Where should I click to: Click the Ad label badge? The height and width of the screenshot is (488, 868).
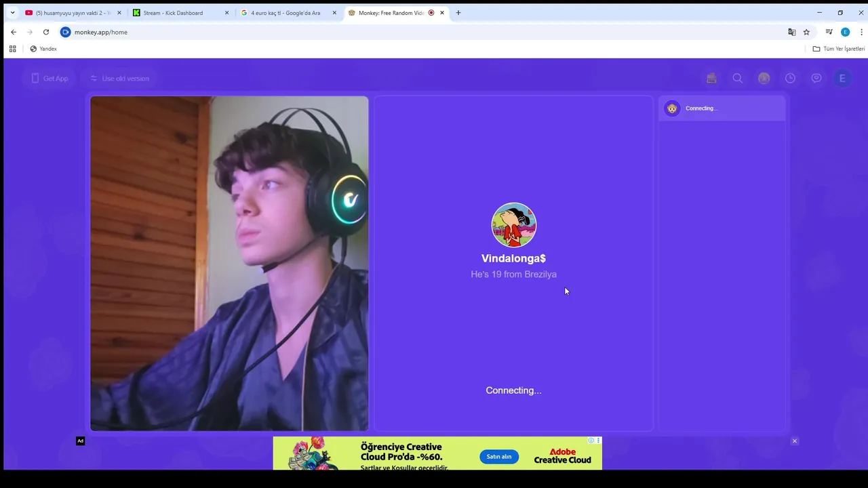click(80, 441)
